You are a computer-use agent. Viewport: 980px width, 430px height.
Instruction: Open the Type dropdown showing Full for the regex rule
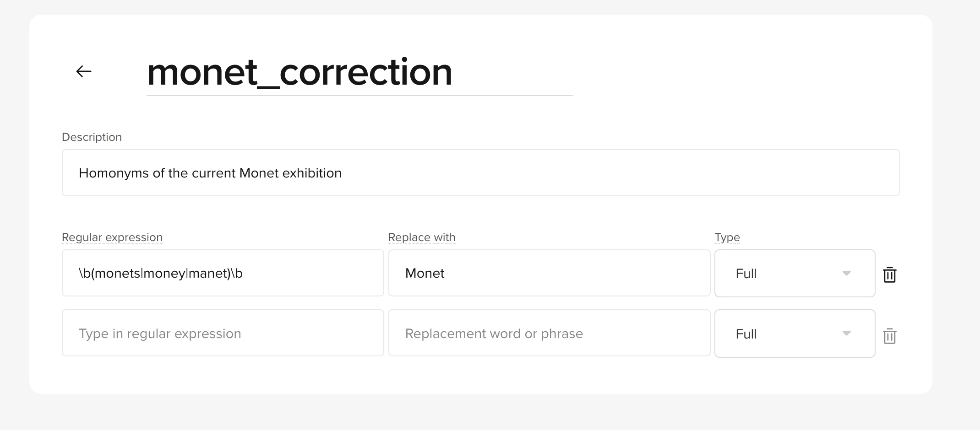795,273
